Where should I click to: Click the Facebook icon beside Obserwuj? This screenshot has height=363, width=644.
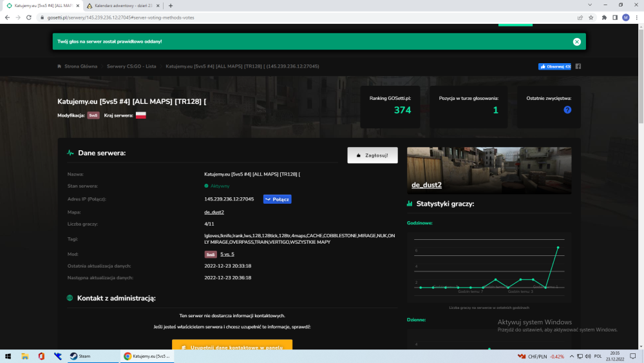[x=578, y=66]
